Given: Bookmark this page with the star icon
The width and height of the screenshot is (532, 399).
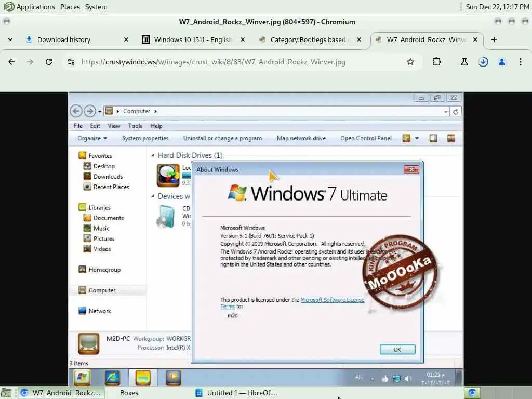Looking at the screenshot, I should coord(410,62).
